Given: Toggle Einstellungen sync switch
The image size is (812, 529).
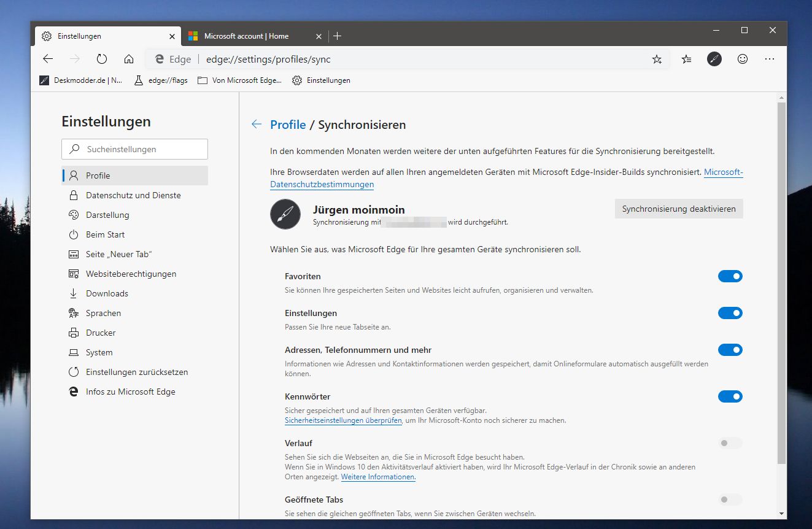Looking at the screenshot, I should coord(730,313).
